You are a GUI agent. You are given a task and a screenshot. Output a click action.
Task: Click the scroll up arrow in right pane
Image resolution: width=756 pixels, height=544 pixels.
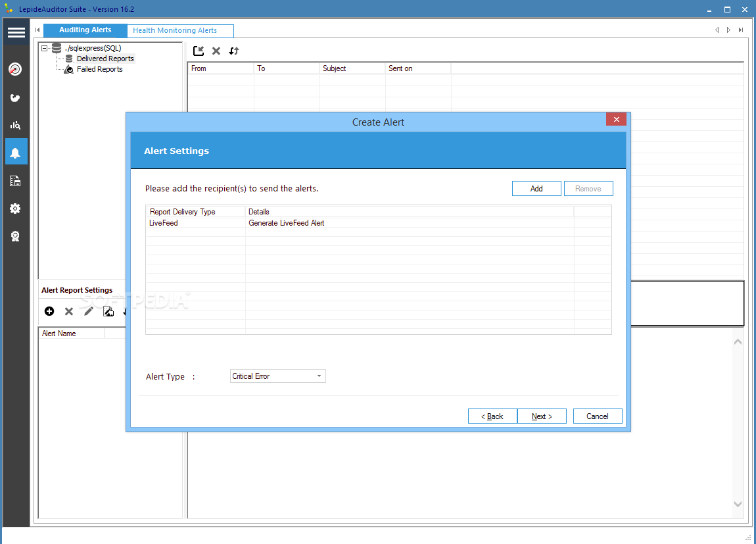(x=738, y=342)
